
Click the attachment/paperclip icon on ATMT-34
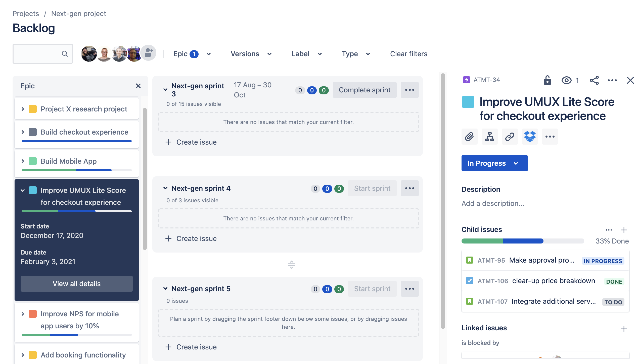470,137
